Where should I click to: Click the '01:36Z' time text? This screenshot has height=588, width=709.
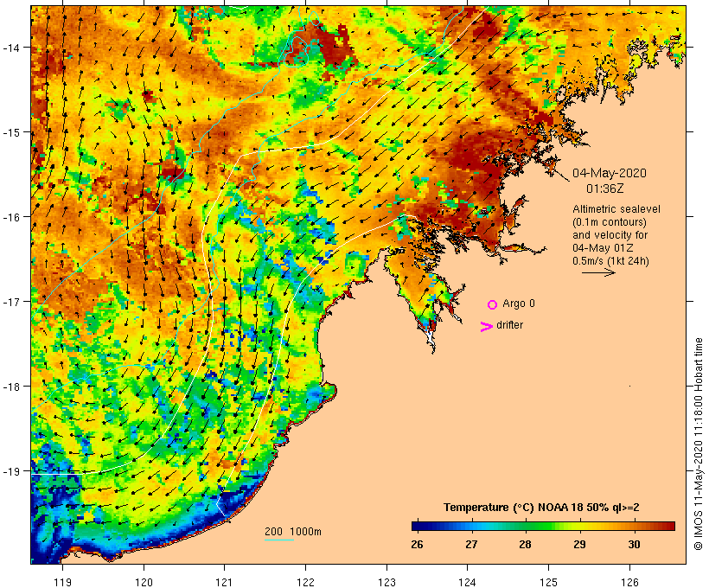click(x=605, y=189)
